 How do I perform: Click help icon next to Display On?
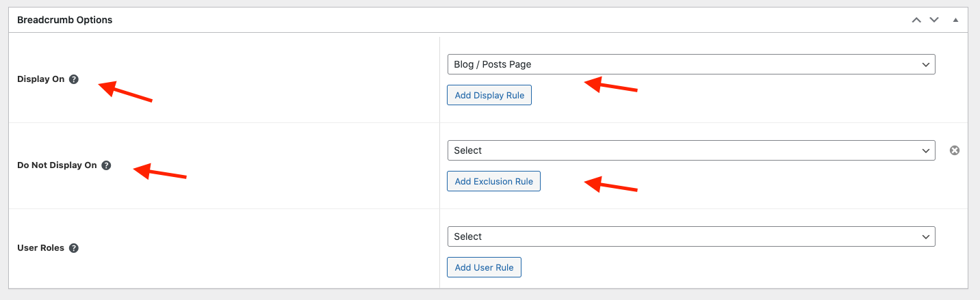tap(74, 79)
